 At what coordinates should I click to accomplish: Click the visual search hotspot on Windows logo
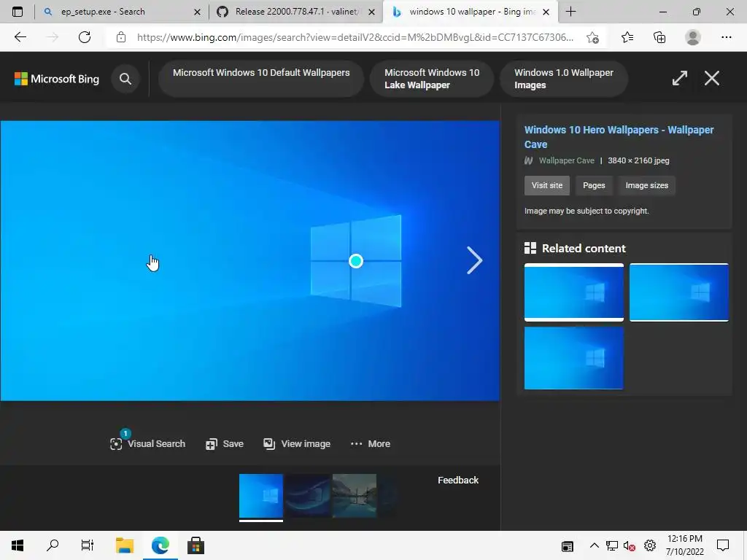point(356,261)
